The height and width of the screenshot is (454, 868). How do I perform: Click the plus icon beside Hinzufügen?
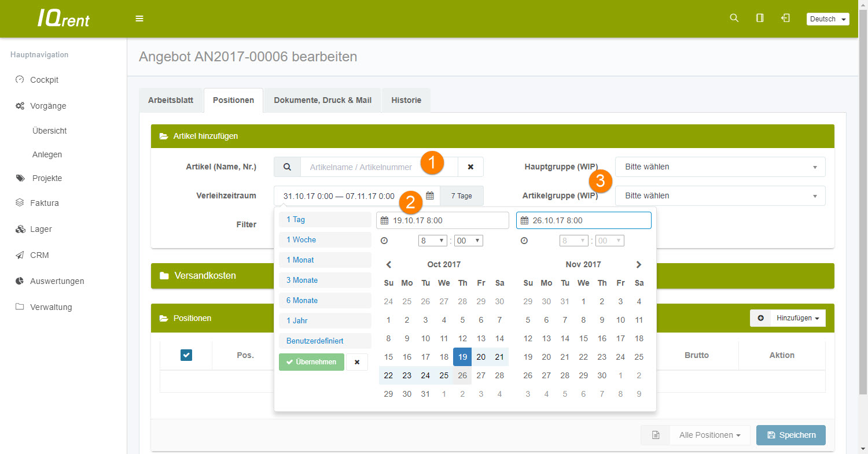[760, 318]
